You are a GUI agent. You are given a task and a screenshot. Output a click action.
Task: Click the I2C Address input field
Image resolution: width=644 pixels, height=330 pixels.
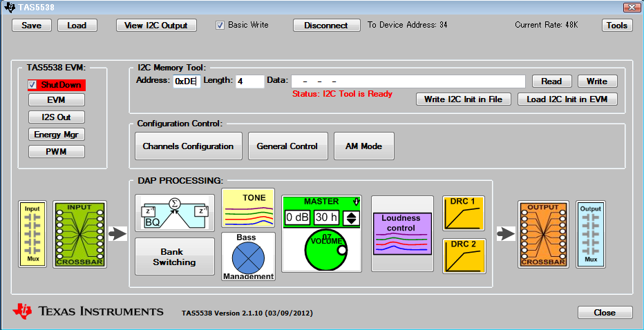(x=187, y=81)
